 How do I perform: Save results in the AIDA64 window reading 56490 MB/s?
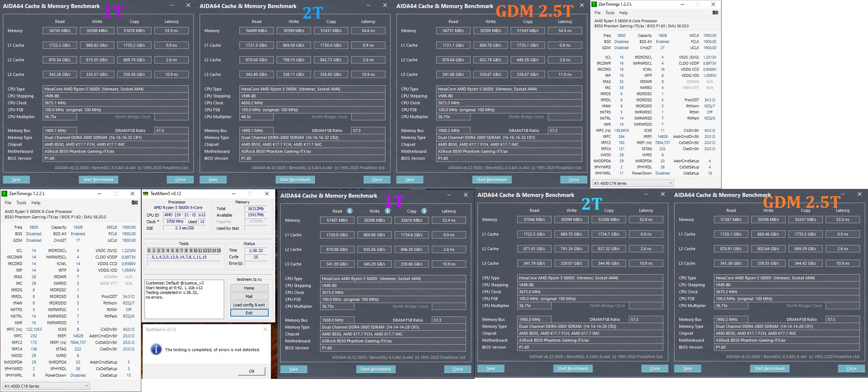pos(213,179)
